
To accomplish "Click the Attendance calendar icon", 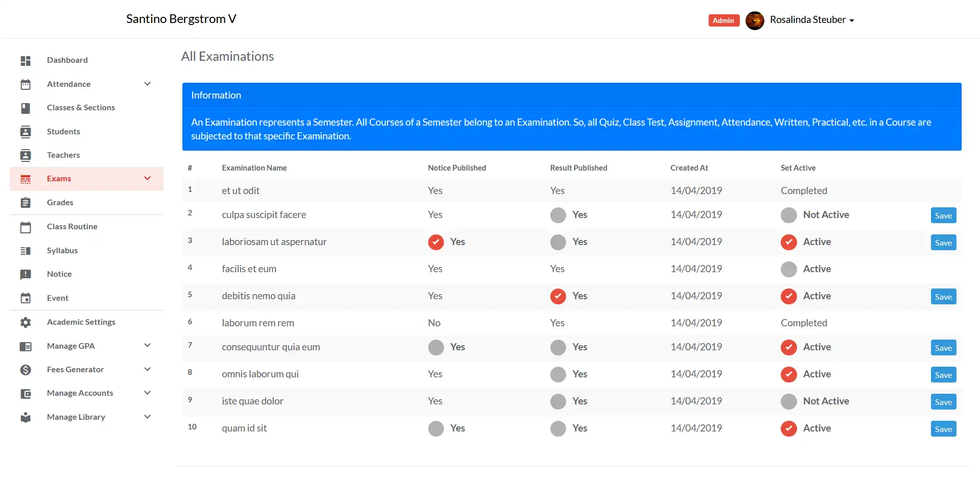I will [x=26, y=84].
